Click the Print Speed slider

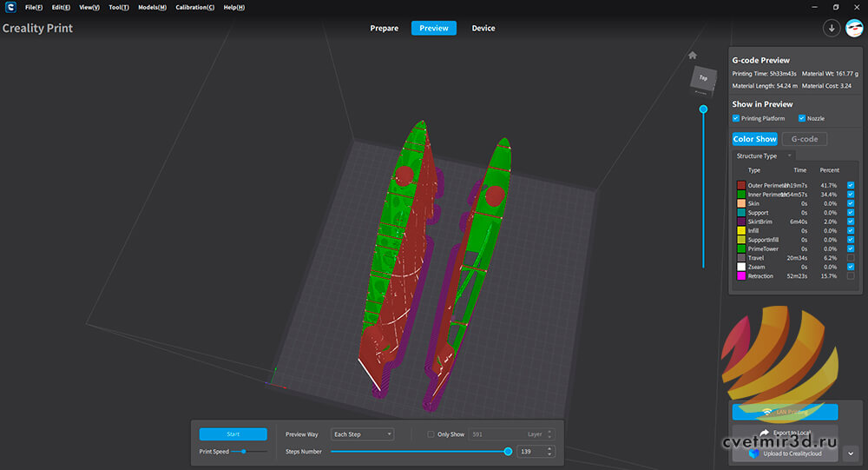pos(248,451)
